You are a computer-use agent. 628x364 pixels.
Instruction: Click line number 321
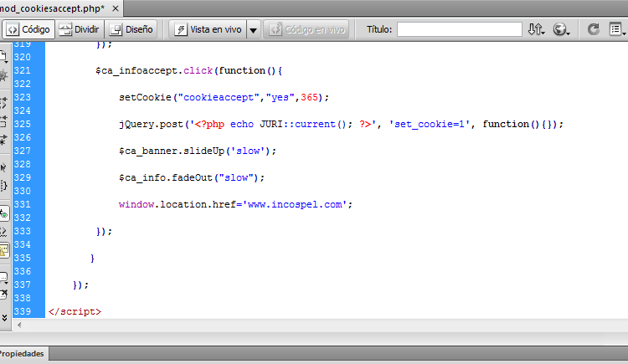click(23, 70)
